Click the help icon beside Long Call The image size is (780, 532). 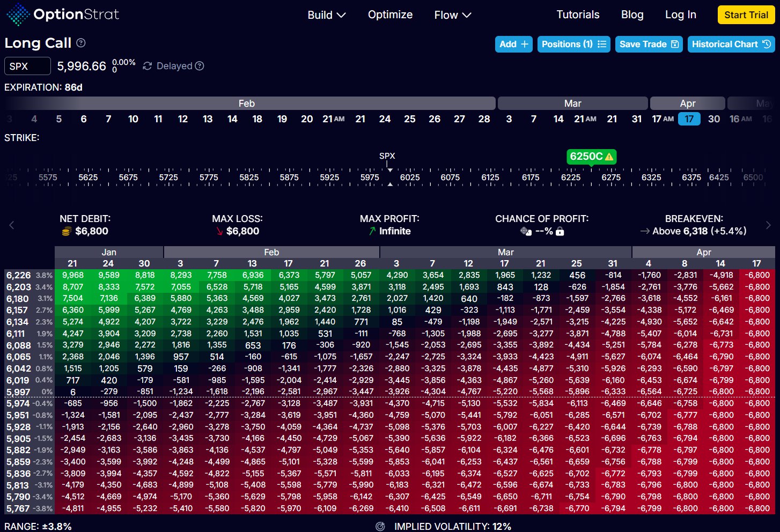(81, 43)
